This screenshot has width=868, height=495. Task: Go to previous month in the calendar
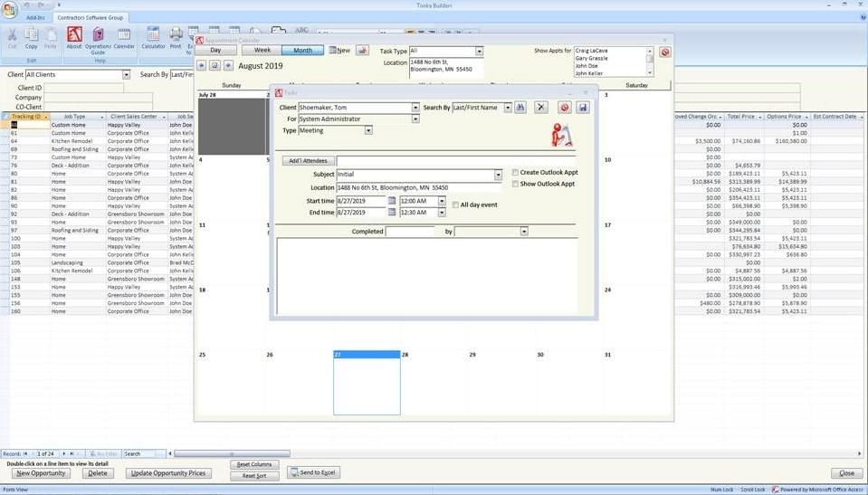pyautogui.click(x=202, y=65)
